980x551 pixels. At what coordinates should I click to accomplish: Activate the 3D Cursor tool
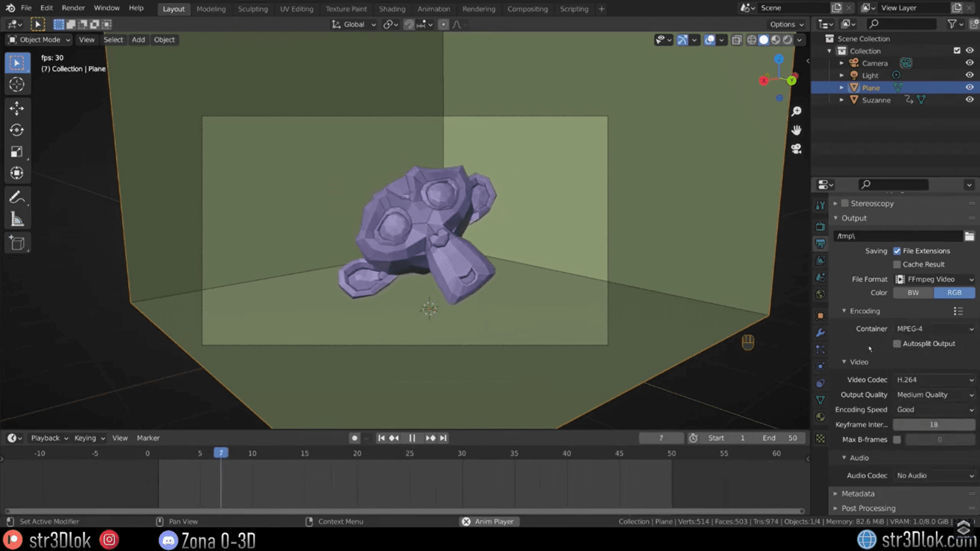(17, 85)
